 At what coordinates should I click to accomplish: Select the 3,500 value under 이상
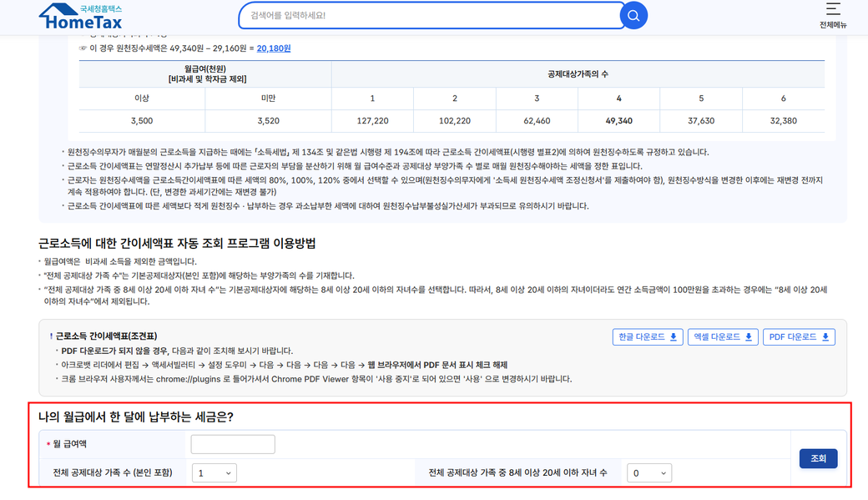[x=142, y=121]
